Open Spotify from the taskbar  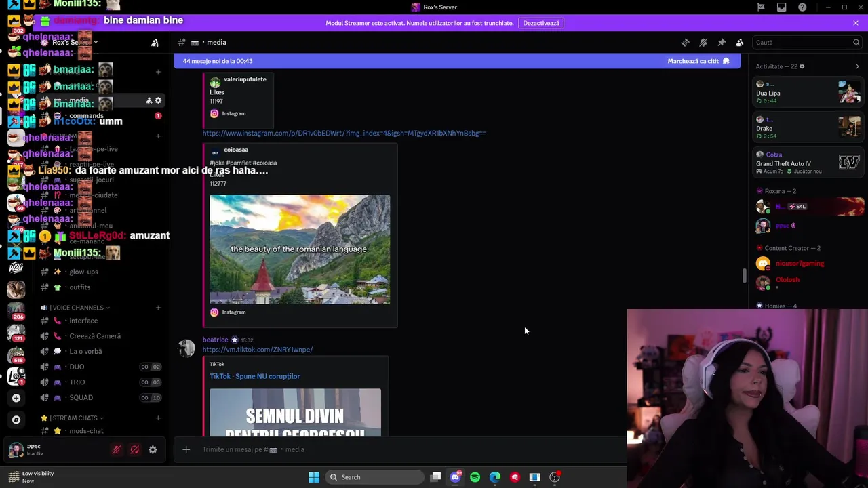475,477
